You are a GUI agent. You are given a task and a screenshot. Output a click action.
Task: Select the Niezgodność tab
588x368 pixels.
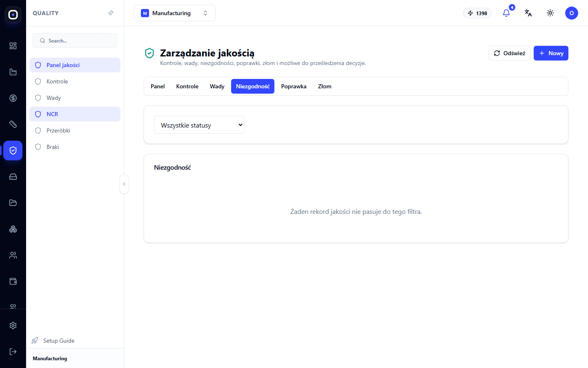click(253, 86)
